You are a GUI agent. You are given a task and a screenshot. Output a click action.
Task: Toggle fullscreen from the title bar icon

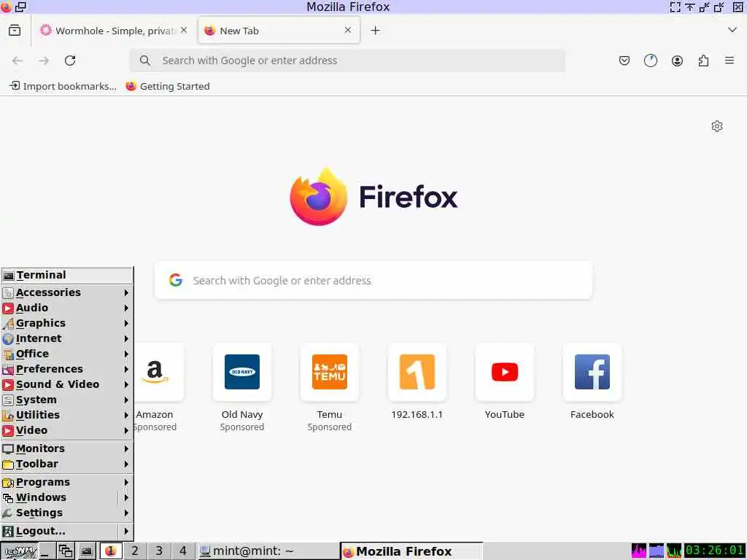676,7
